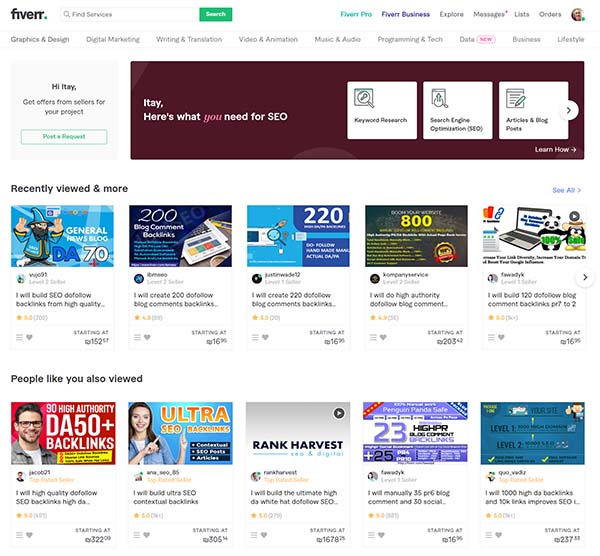
Task: Open Orders
Action: tap(550, 15)
